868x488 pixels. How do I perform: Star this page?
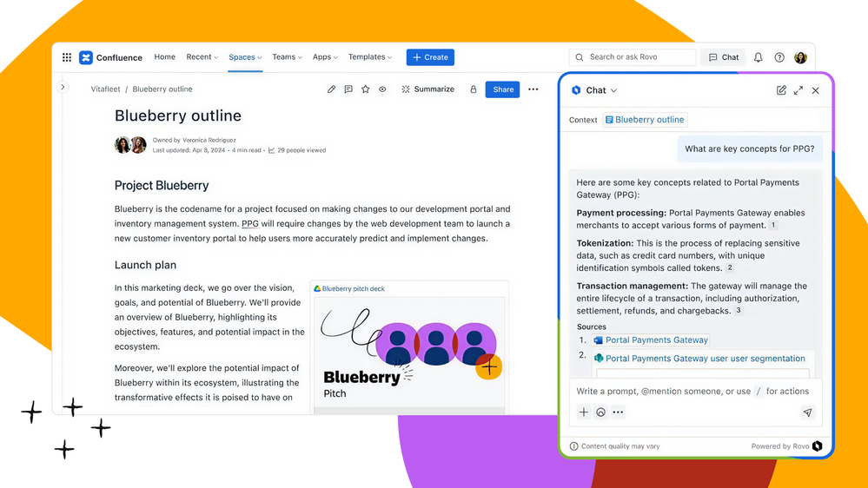click(x=365, y=89)
